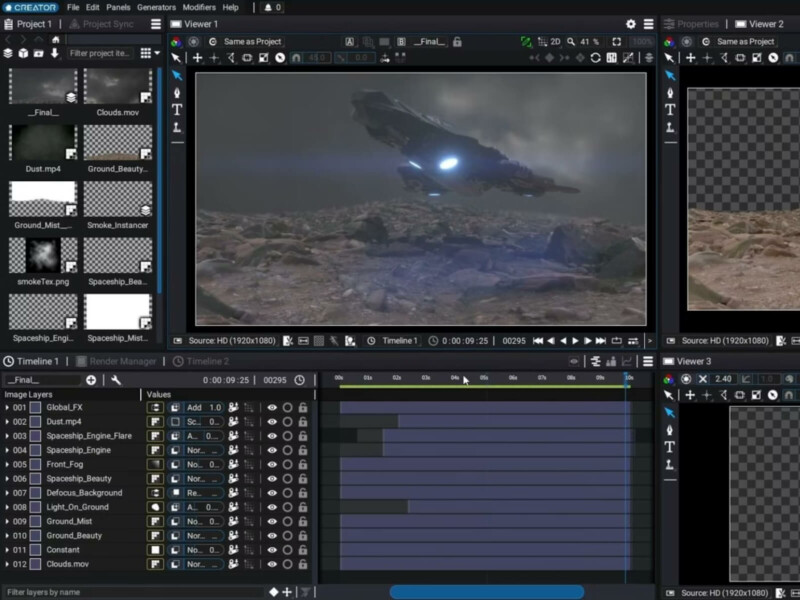Add new layer with plus button in Timeline 1
800x600 pixels.
point(91,380)
